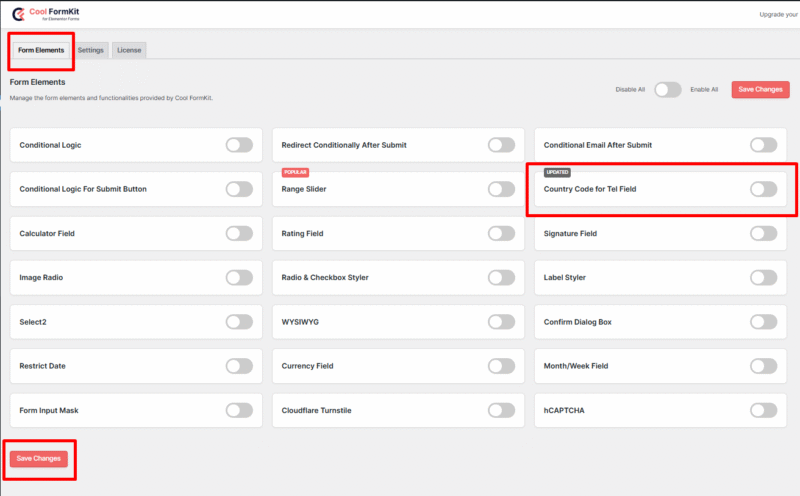
Task: Click "Conditional Logic For Submit Button" label
Action: 83,189
